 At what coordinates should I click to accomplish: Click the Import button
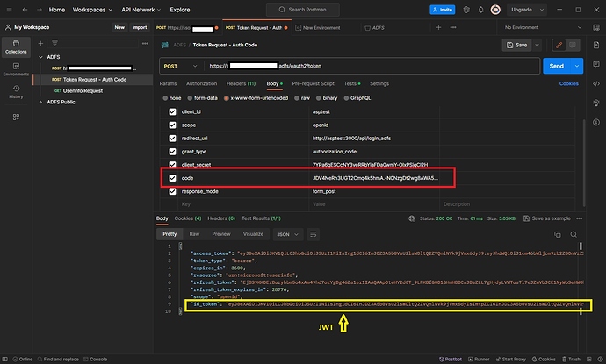tap(140, 27)
